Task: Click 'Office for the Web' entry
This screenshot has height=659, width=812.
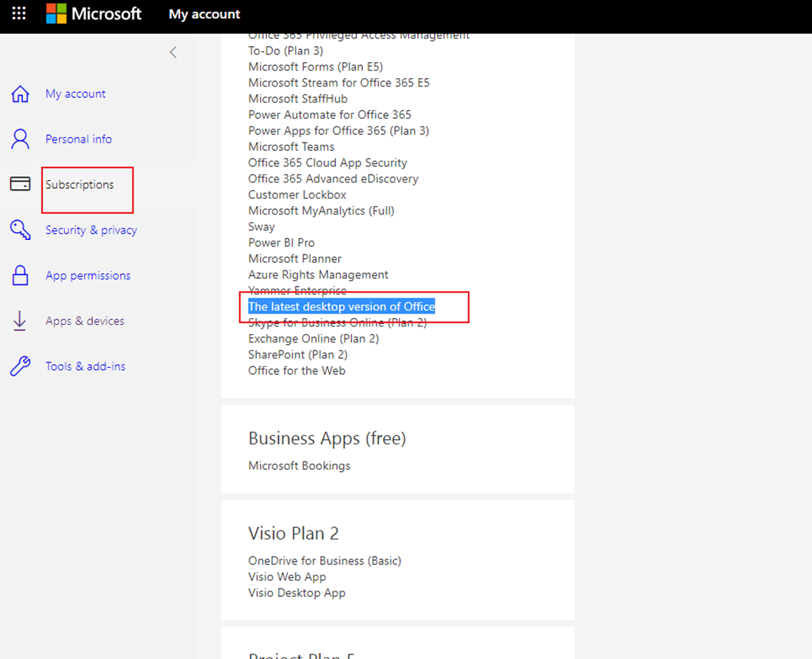Action: pos(298,371)
